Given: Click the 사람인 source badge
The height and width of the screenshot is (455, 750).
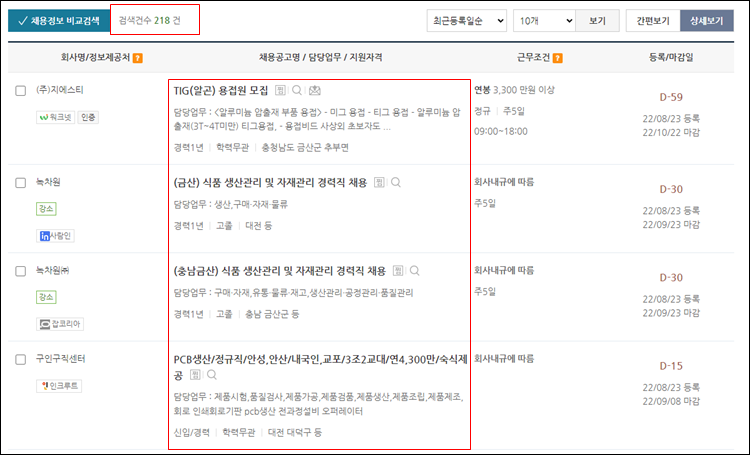Looking at the screenshot, I should tap(55, 236).
